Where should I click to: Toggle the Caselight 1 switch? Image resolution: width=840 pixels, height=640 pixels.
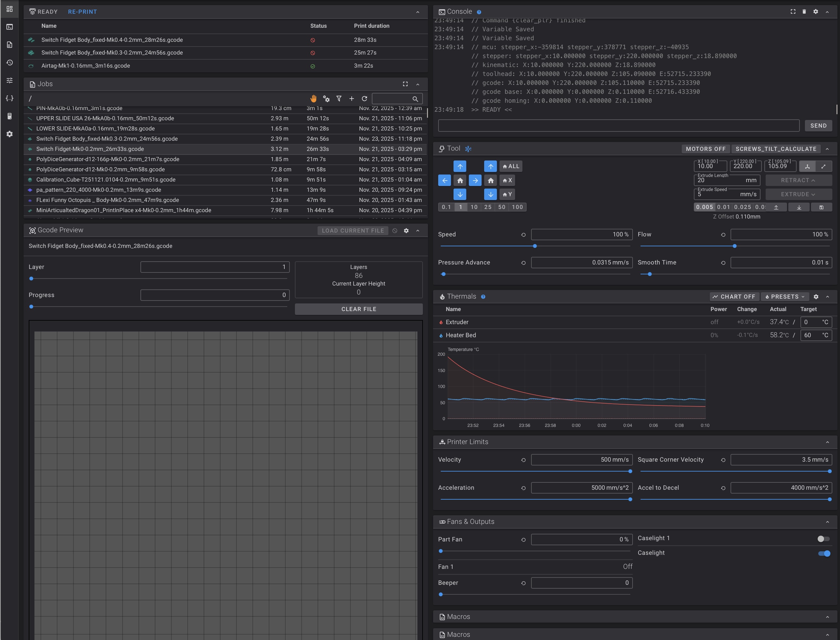pos(823,539)
